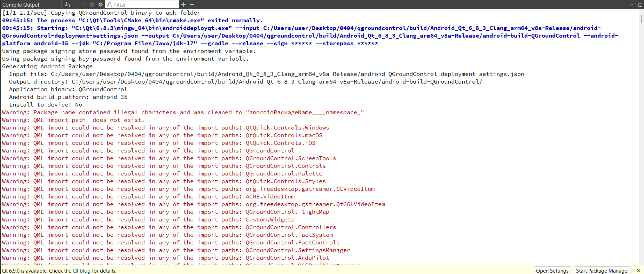Click the QtQuick.Controls.macOS warning
This screenshot has width=644, height=274.
[162, 135]
